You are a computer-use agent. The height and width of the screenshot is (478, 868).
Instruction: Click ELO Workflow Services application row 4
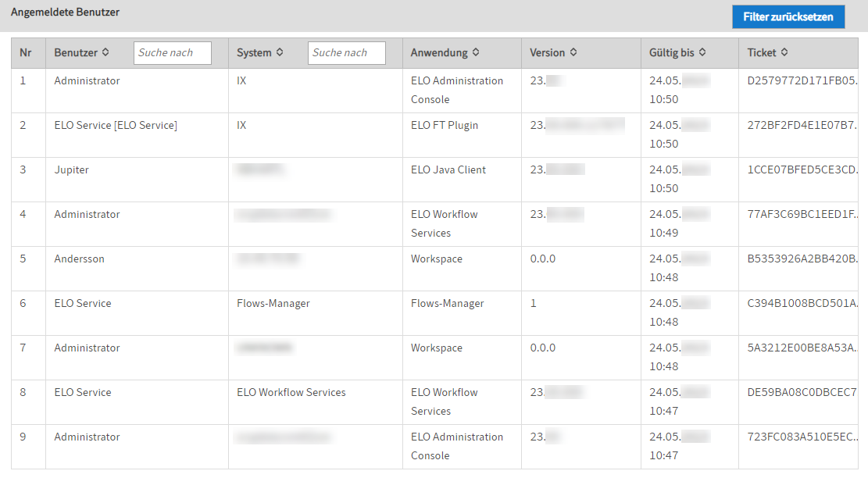tap(444, 223)
